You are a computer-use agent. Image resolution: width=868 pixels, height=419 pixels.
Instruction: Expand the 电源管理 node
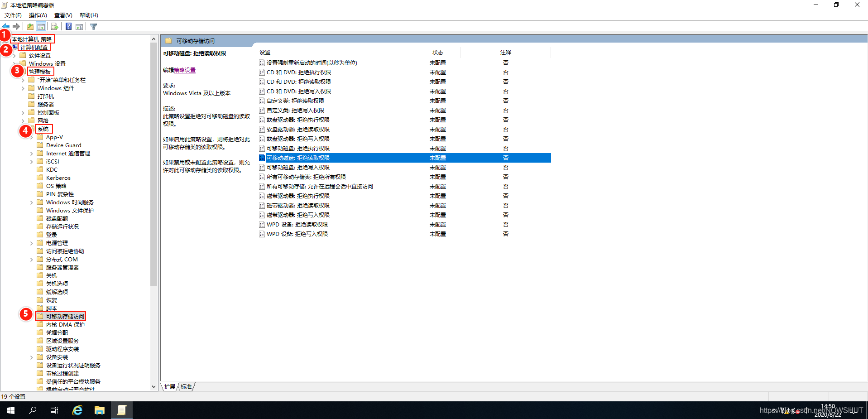tap(32, 243)
